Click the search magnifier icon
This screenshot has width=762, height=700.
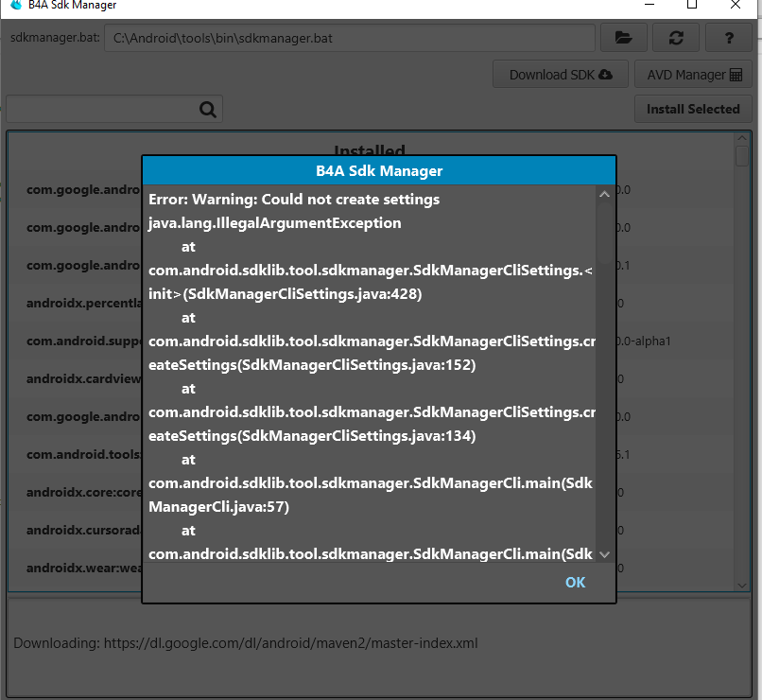click(207, 109)
